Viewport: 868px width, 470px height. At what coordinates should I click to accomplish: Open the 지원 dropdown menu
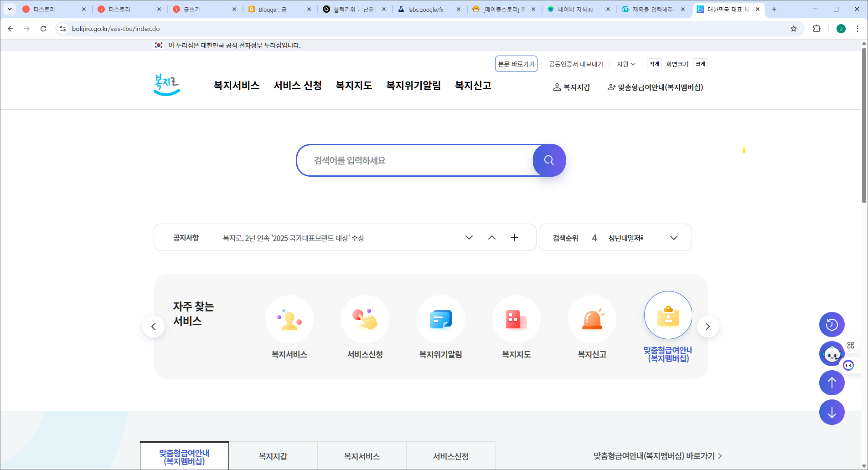[x=625, y=64]
